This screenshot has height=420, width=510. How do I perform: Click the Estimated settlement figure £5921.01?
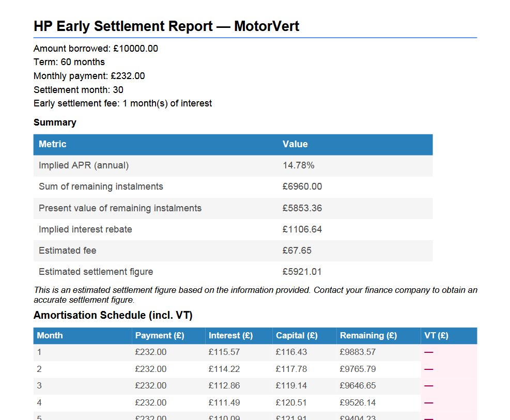302,272
